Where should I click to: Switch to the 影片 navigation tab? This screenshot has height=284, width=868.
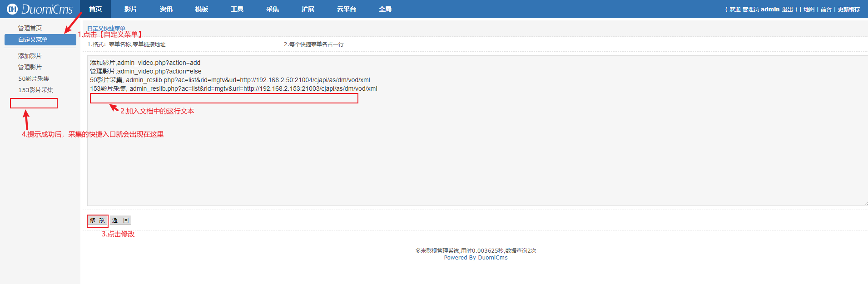click(131, 9)
